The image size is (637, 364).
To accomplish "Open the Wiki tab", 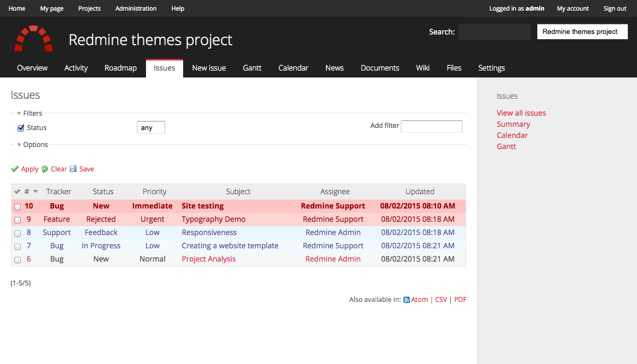I will pos(423,68).
